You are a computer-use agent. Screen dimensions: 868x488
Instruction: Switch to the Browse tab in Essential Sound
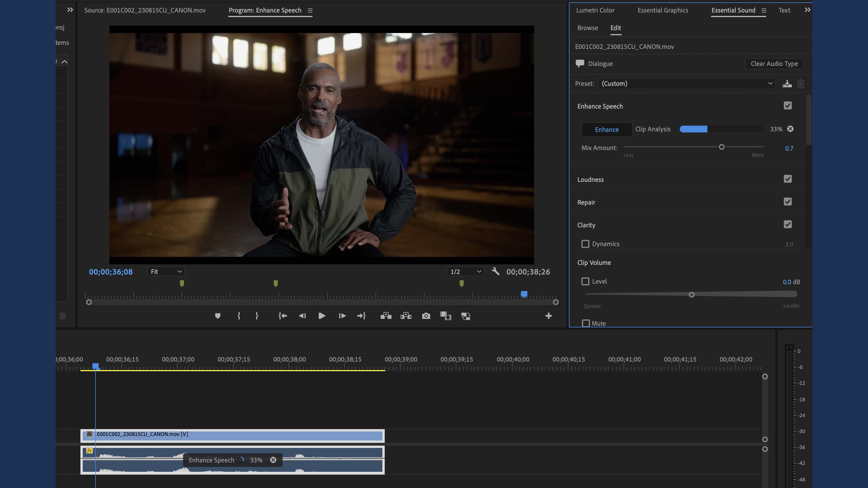587,27
